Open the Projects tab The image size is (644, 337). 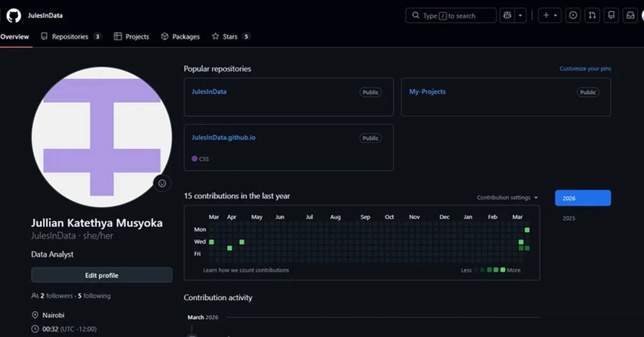131,36
